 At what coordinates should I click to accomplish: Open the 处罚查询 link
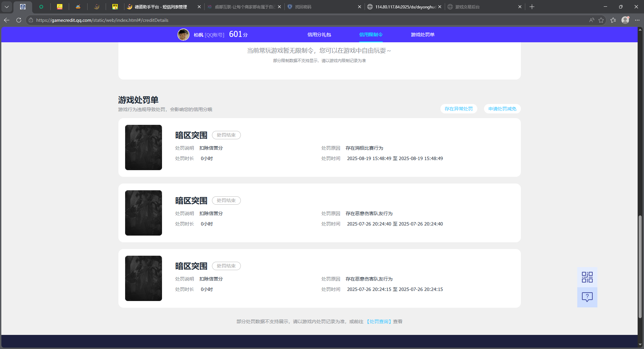click(x=379, y=321)
